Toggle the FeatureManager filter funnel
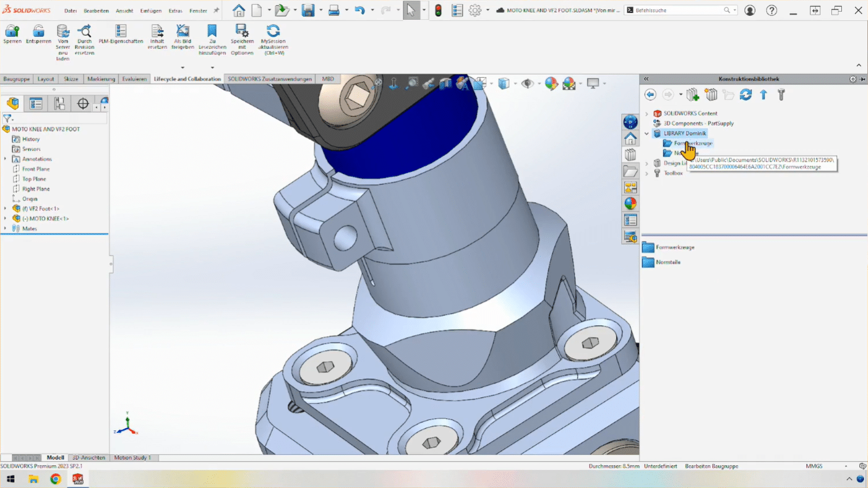Image resolution: width=868 pixels, height=488 pixels. click(7, 118)
